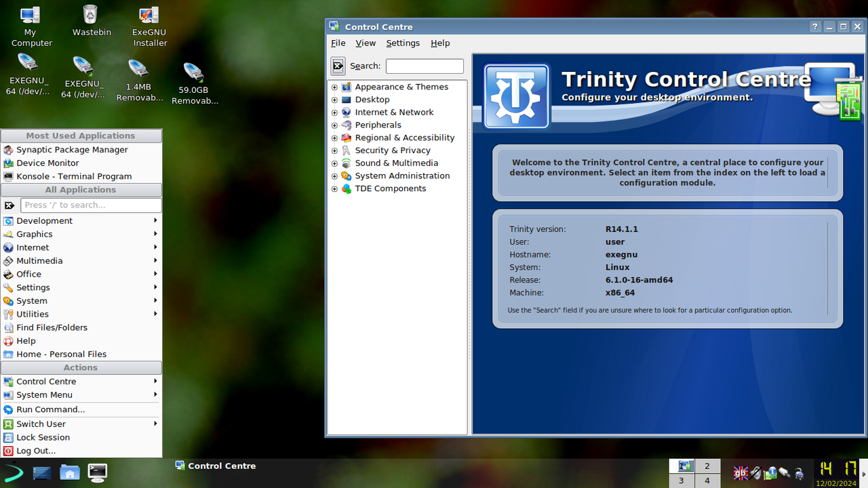Screen dimensions: 868x488
Task: Launch the ExeGNU Installer desktop icon
Action: pyautogui.click(x=149, y=26)
